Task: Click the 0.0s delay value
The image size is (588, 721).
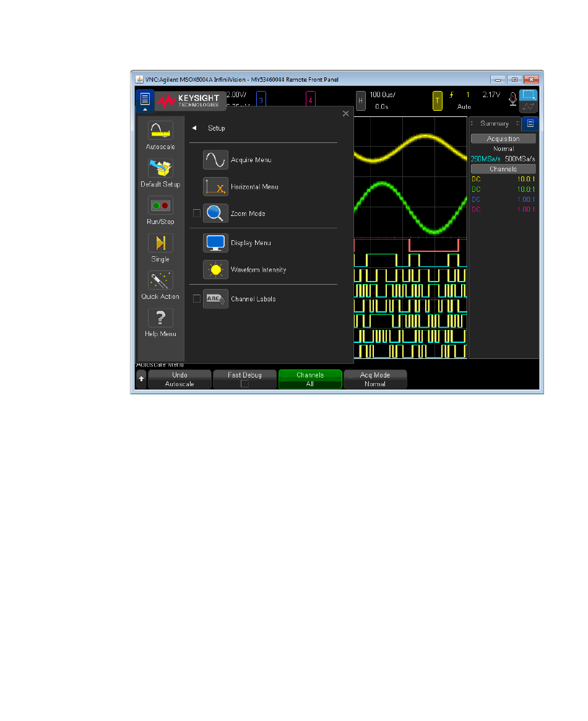Action: tap(382, 106)
